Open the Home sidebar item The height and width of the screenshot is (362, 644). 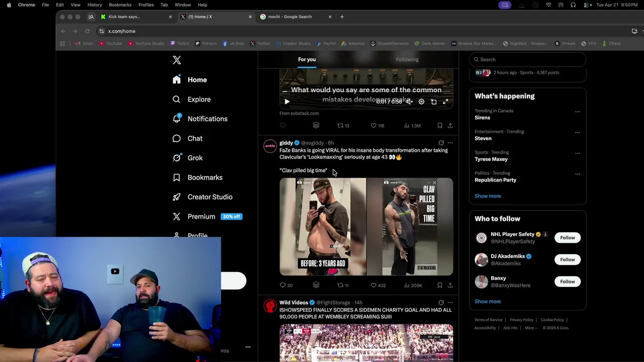[190, 80]
